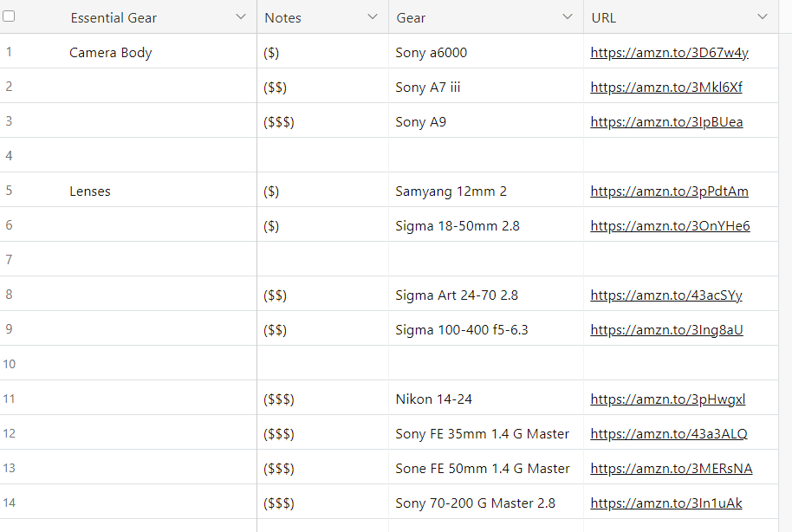Select the Lenses category cell
The width and height of the screenshot is (792, 532).
[90, 191]
